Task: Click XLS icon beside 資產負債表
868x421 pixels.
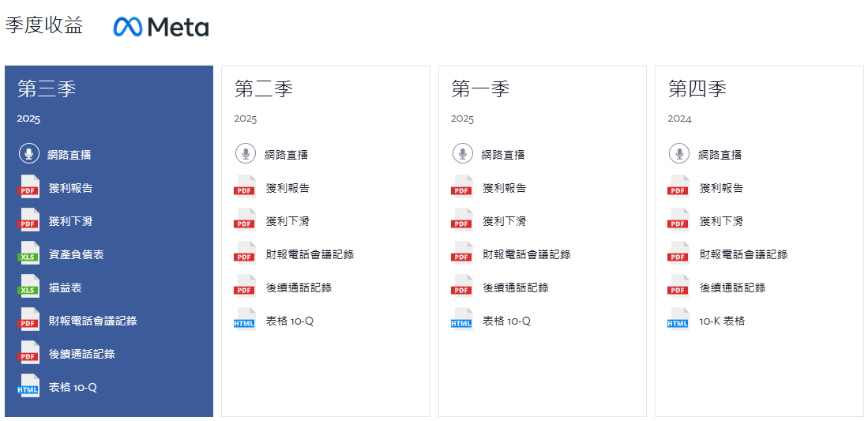Action: pos(28,254)
